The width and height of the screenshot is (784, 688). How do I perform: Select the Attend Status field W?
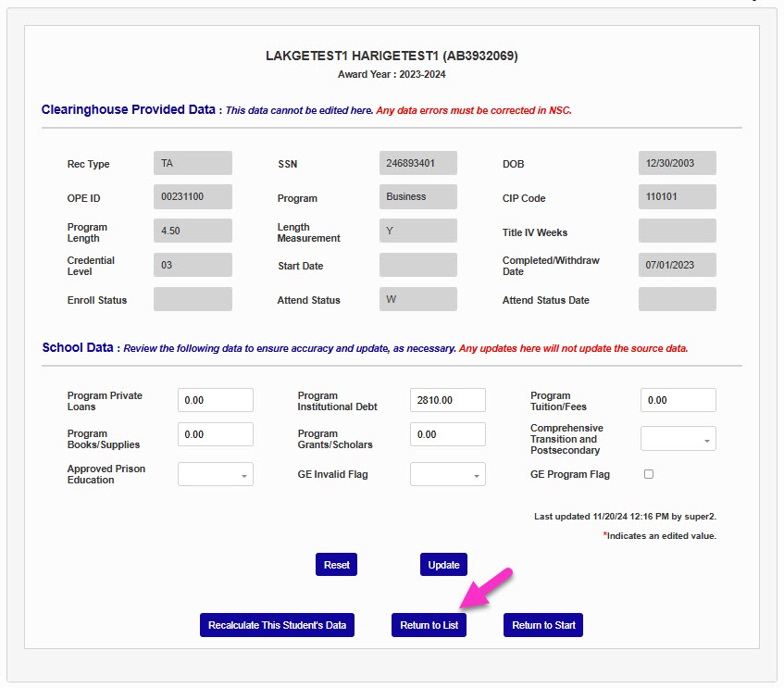418,299
